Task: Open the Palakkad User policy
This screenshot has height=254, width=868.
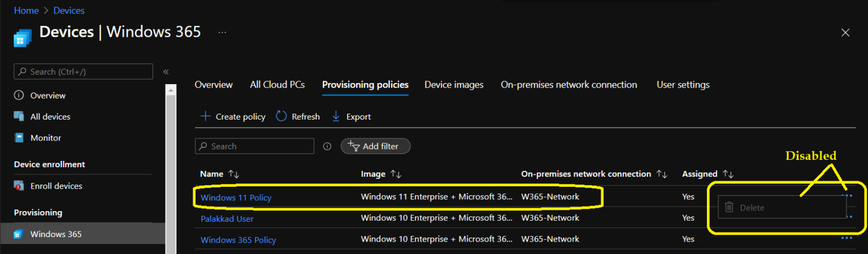Action: point(227,218)
